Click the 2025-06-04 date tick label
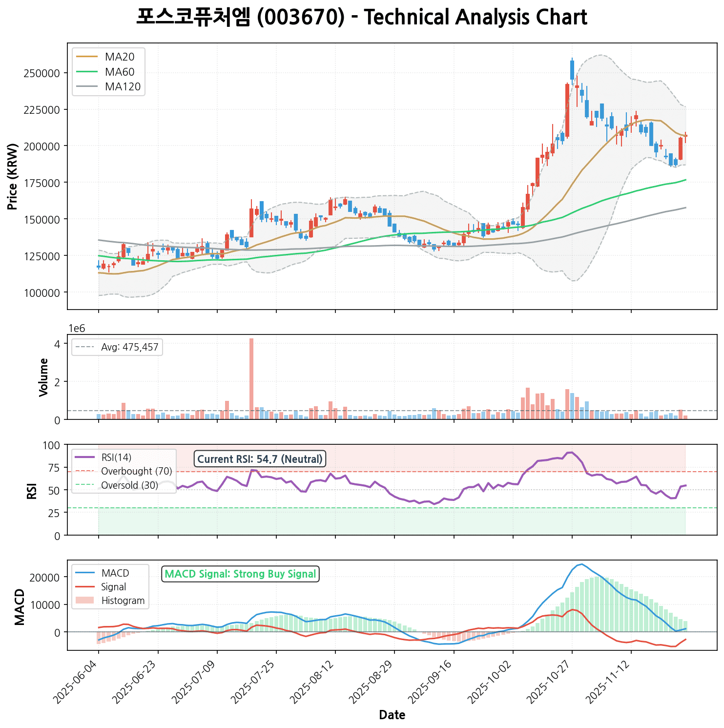The image size is (724, 728). pos(77,681)
